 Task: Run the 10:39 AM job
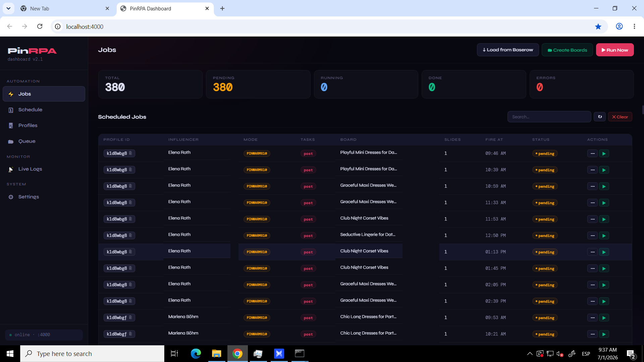point(604,170)
